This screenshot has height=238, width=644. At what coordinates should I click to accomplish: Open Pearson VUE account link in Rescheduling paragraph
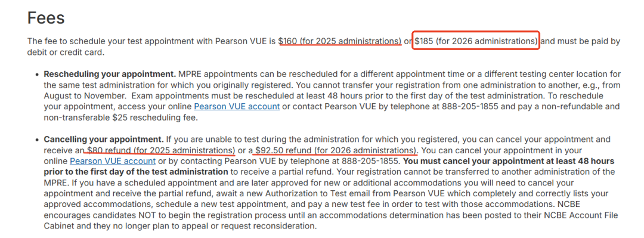(237, 106)
